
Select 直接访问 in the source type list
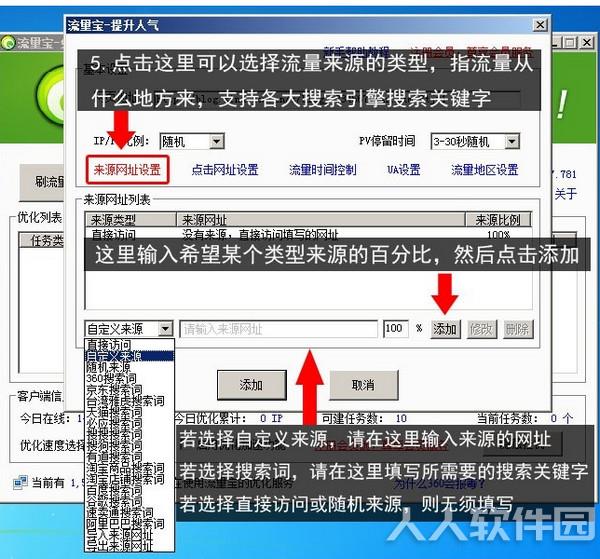tap(130, 344)
